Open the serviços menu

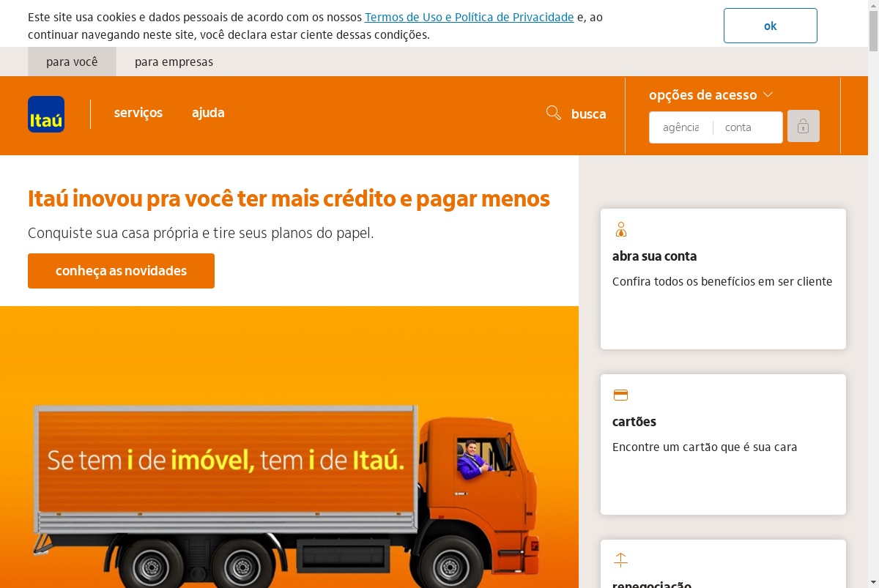pos(138,113)
